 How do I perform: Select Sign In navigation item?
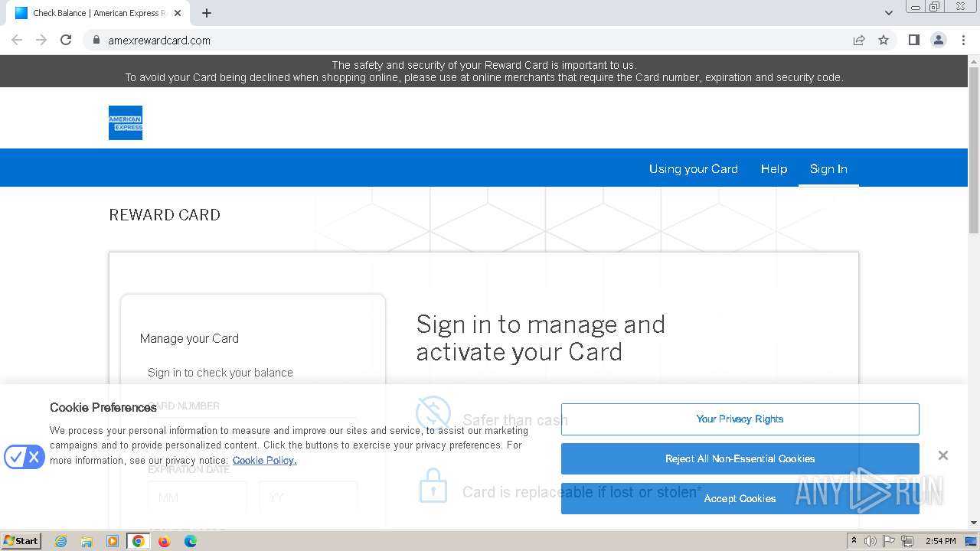[x=828, y=168]
